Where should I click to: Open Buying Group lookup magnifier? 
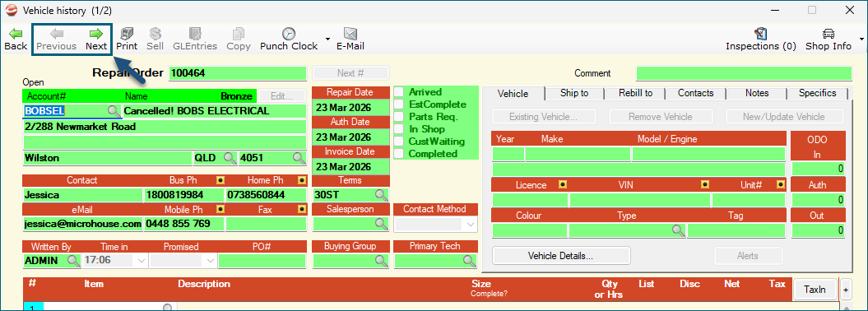point(381,261)
